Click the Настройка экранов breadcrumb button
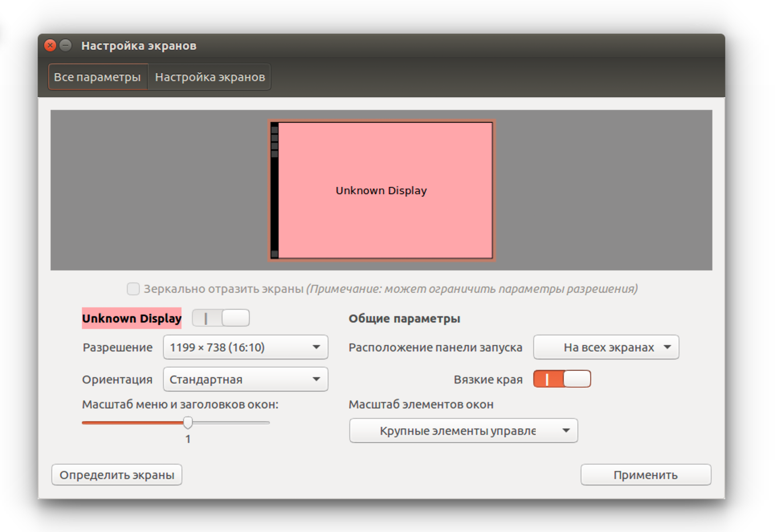 click(210, 77)
